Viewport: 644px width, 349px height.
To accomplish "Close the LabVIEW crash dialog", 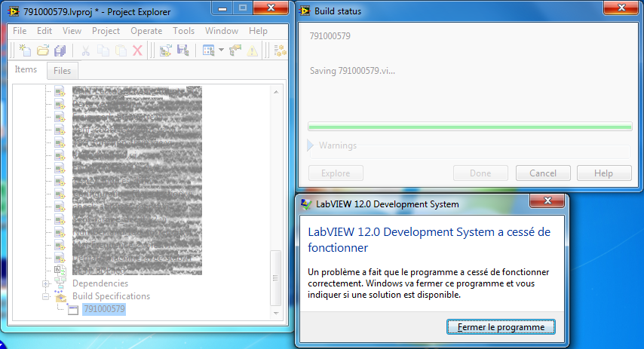I will pyautogui.click(x=547, y=201).
